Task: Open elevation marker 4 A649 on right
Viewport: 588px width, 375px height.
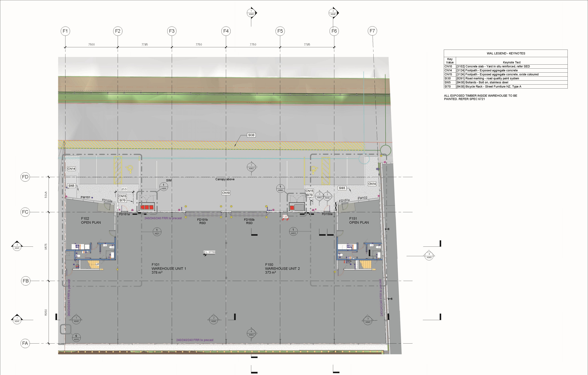Action: click(429, 256)
